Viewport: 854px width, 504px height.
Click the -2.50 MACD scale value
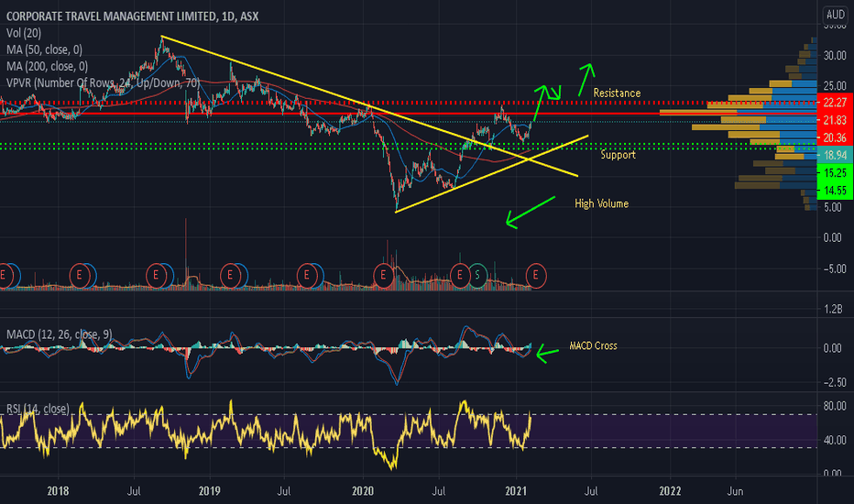834,382
